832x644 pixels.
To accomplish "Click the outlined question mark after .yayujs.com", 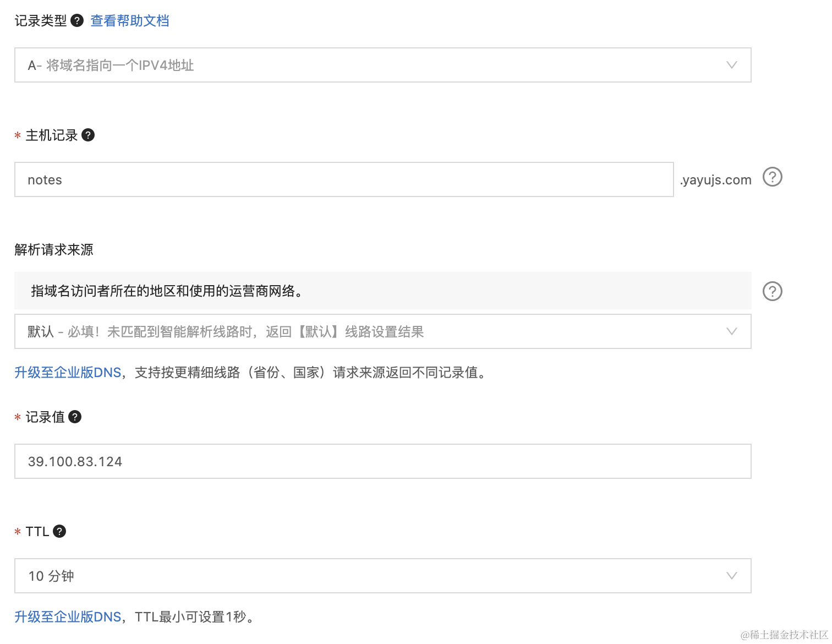I will [x=772, y=177].
